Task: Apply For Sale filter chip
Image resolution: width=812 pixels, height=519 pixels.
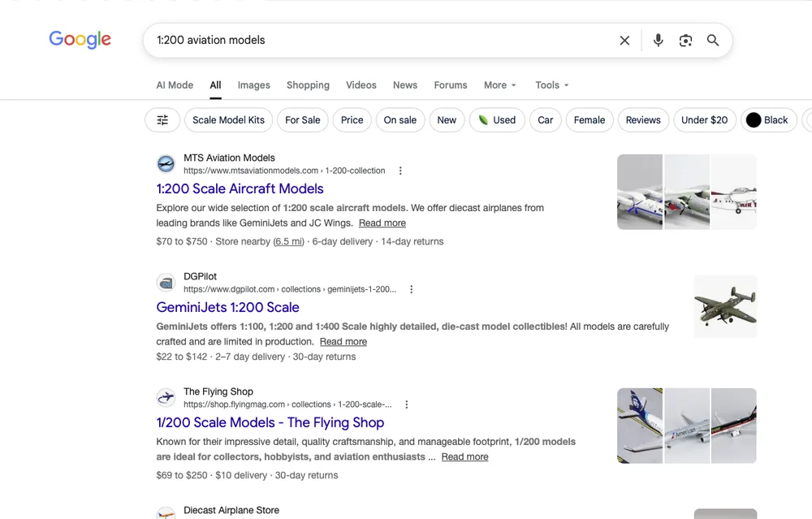Action: click(x=302, y=120)
